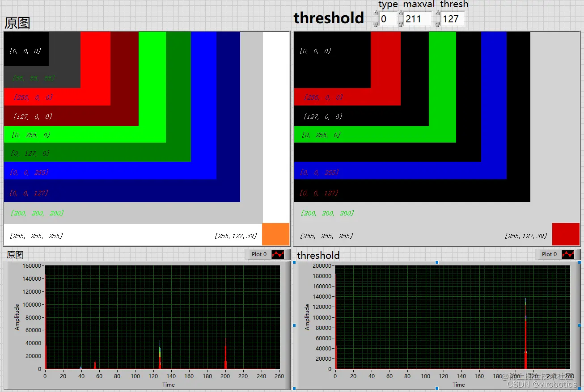The height and width of the screenshot is (392, 584).
Task: Select [0, 0, 255] label in original image
Action: 29,173
